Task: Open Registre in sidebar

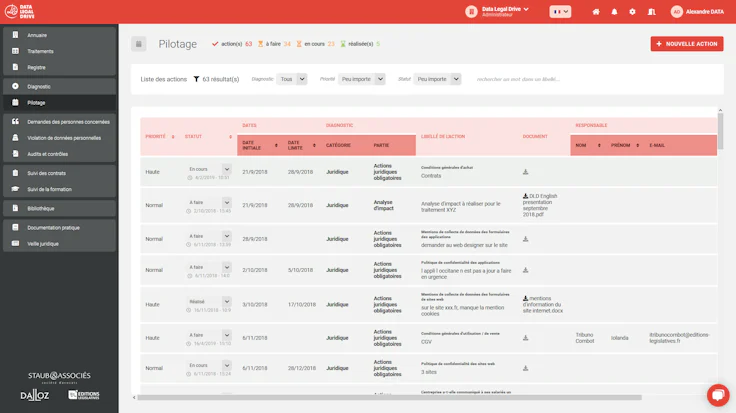Action: [x=59, y=67]
